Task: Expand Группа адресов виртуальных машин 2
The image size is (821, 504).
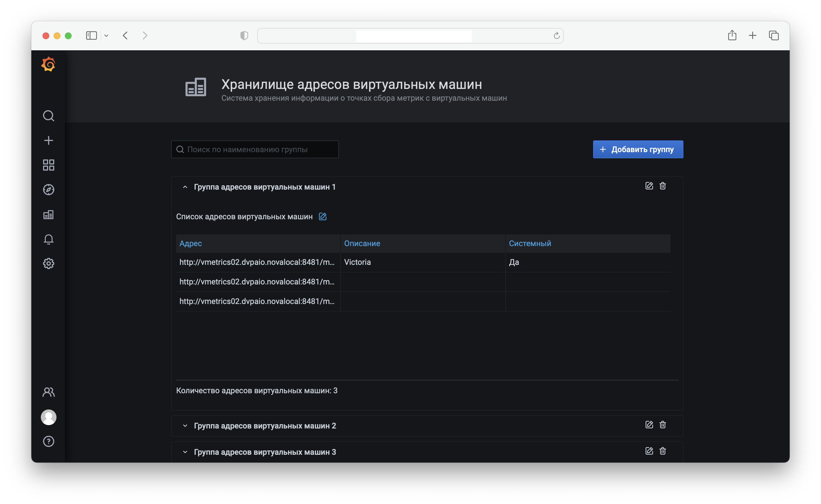Action: coord(185,426)
